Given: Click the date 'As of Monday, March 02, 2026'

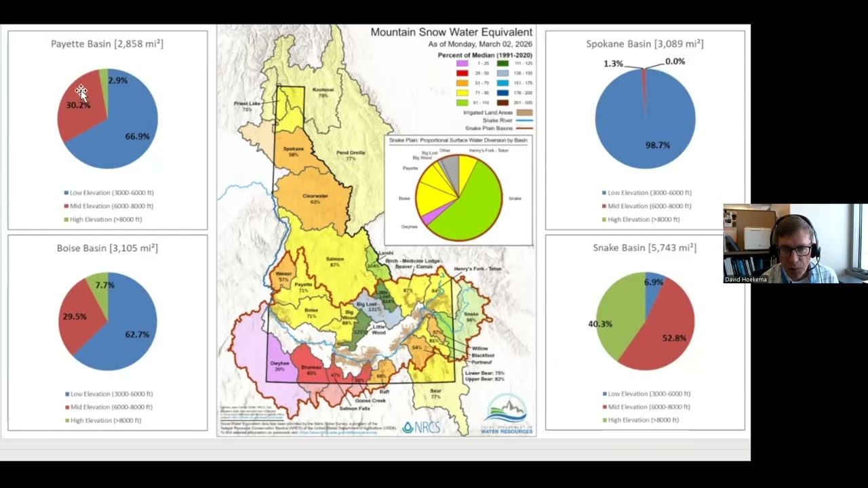Looking at the screenshot, I should coord(480,44).
